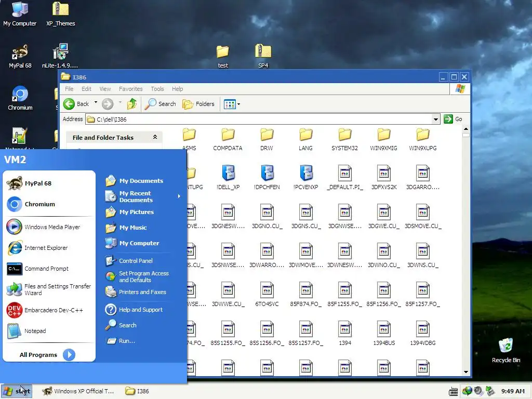Expand All Programs list
The width and height of the screenshot is (532, 399).
tap(47, 355)
